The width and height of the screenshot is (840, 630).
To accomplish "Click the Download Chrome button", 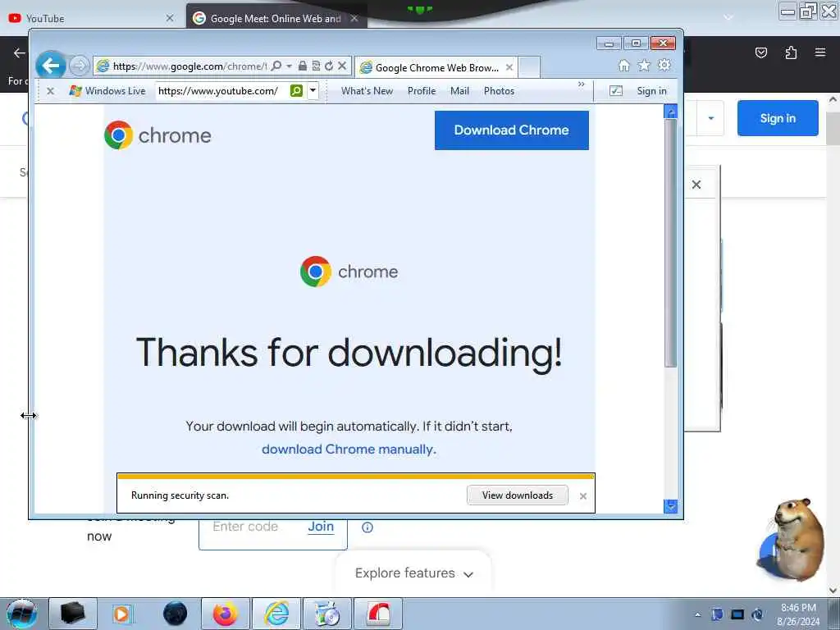I will (x=512, y=130).
